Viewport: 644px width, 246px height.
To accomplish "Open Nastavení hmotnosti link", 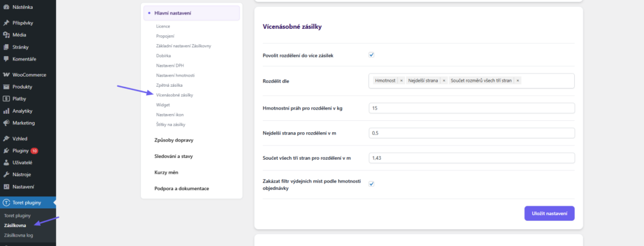I will tap(175, 75).
